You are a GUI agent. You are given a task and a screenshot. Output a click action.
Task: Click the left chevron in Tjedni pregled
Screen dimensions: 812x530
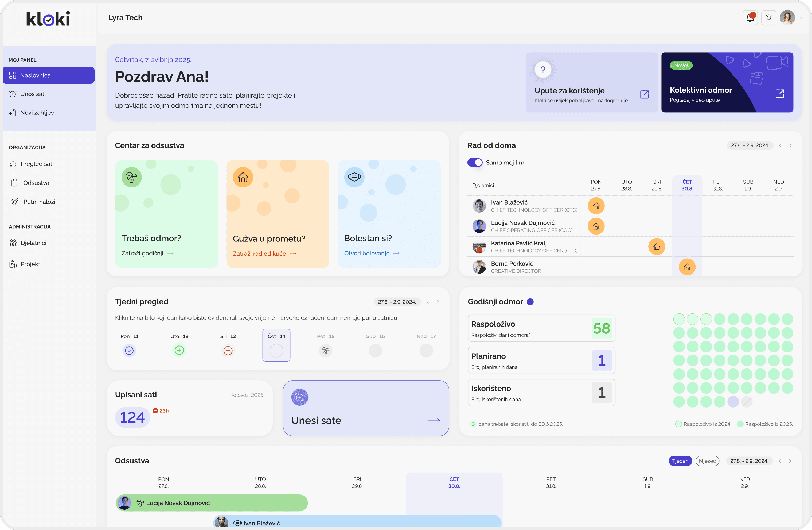[427, 302]
